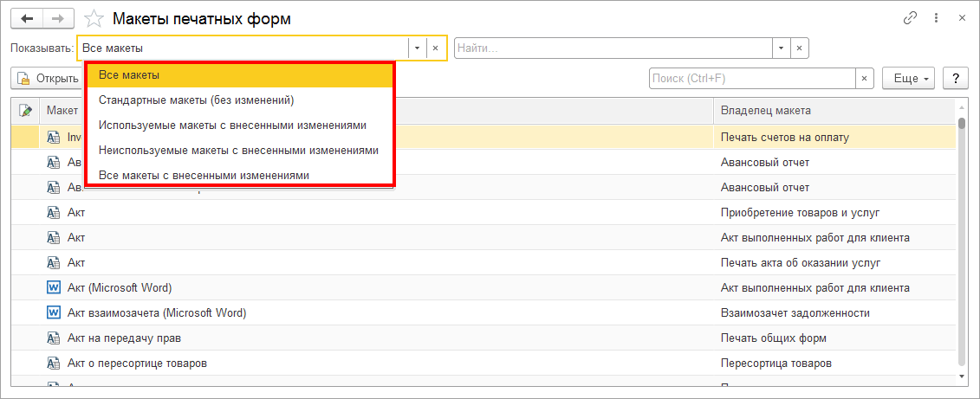
Task: Expand the Показывать filter dropdown arrow
Action: tap(417, 48)
